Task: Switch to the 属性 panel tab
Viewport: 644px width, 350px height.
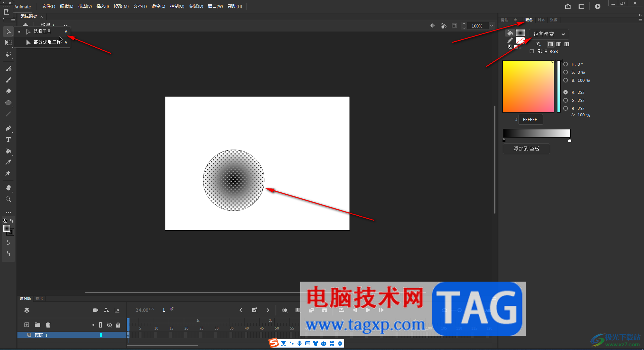Action: (x=504, y=20)
